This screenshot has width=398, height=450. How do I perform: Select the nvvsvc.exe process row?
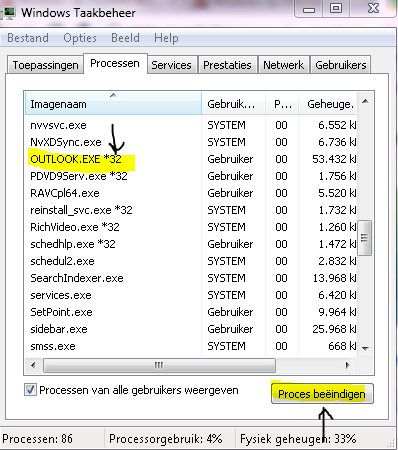(191, 125)
